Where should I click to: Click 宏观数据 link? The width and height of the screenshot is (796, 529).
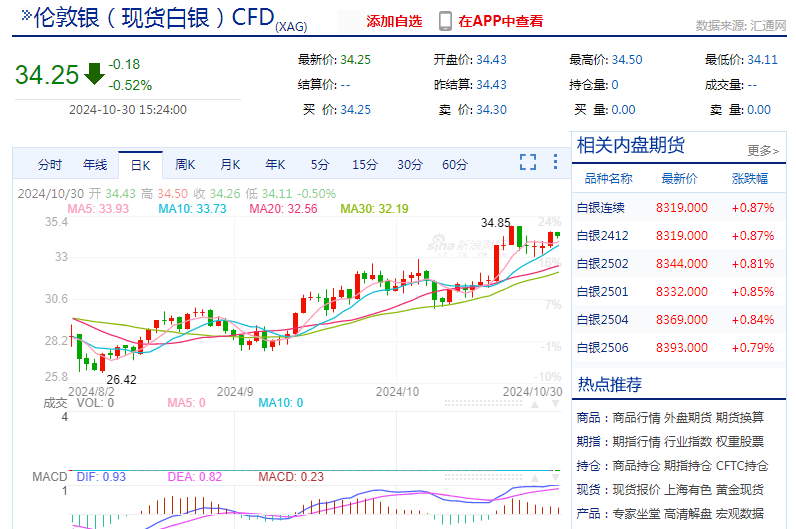point(740,514)
